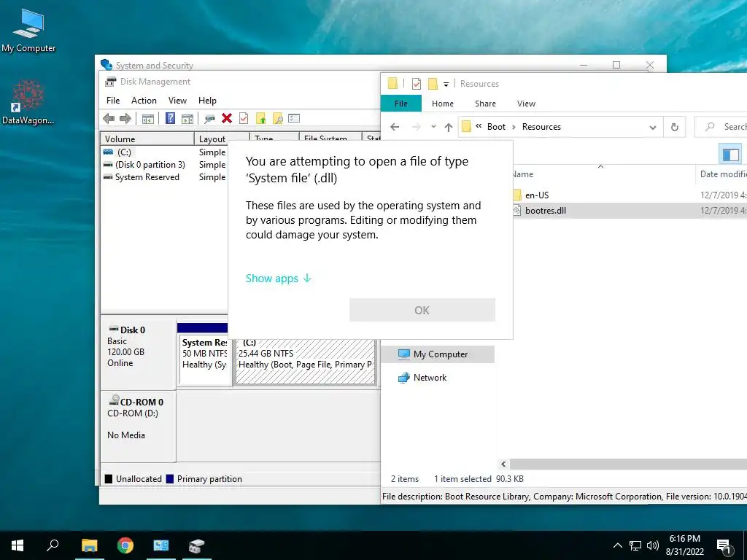The height and width of the screenshot is (560, 747).
Task: Click the Back arrow in Disk Management toolbar
Action: (x=109, y=119)
